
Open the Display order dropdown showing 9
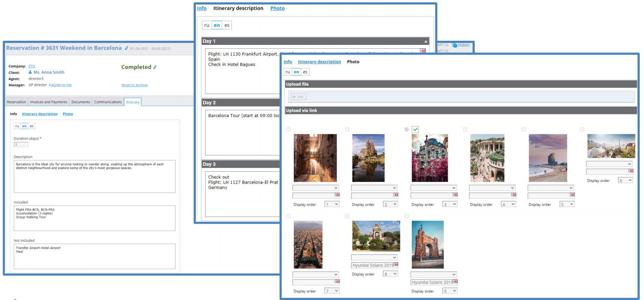click(450, 291)
